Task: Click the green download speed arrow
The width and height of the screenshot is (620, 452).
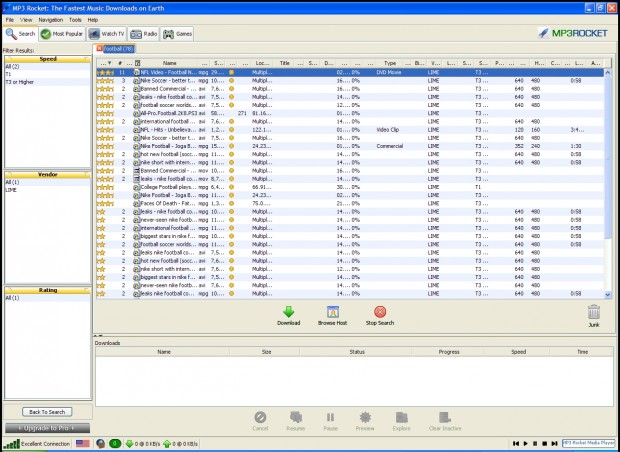Action: (x=129, y=444)
